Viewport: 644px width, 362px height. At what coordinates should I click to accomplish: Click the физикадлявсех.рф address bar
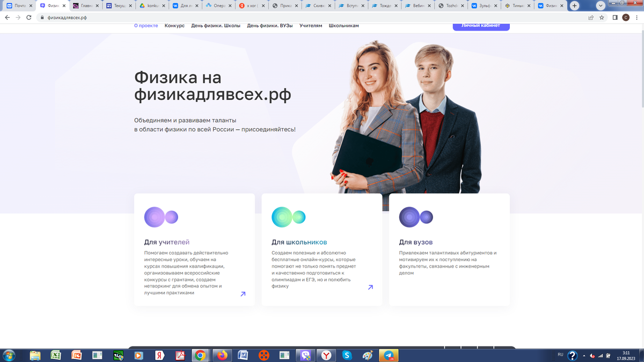[x=311, y=17]
